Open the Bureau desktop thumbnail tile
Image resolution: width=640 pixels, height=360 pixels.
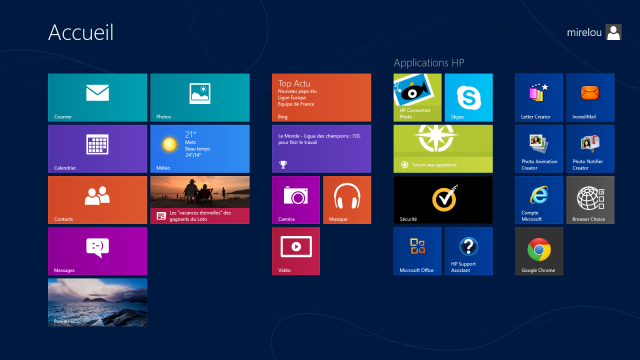[98, 302]
